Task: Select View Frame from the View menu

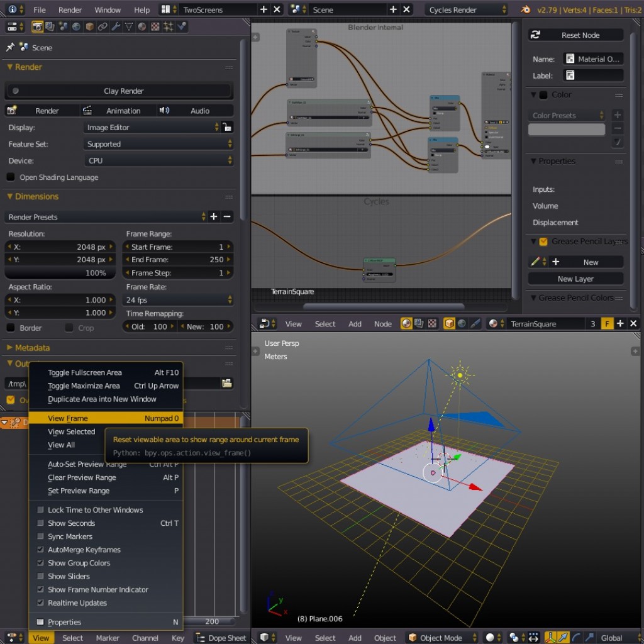Action: tap(67, 418)
